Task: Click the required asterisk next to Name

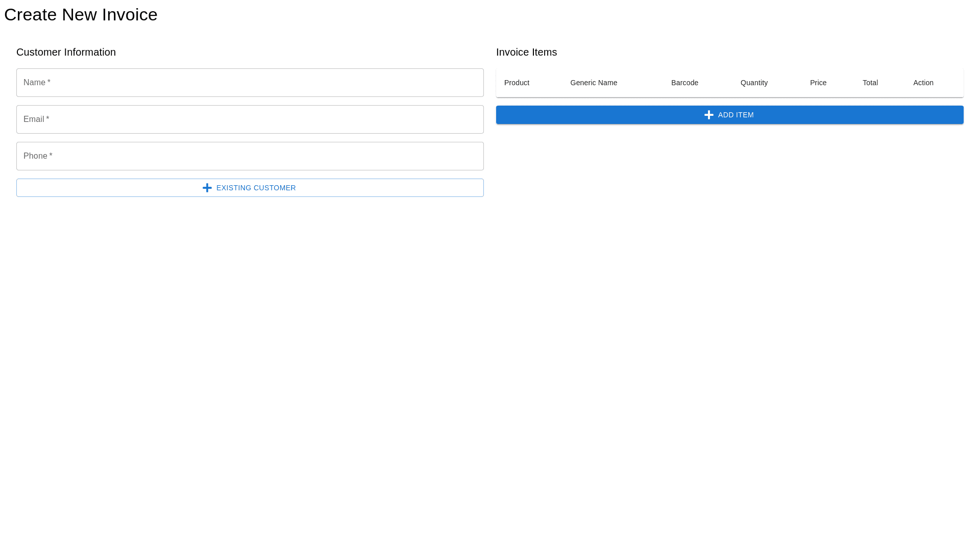Action: [x=49, y=82]
